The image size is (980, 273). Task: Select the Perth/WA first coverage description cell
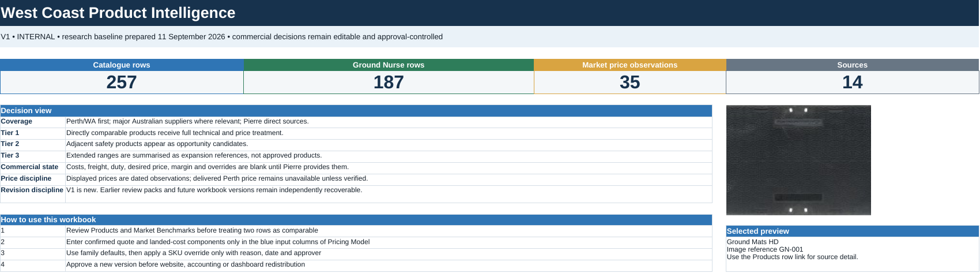click(x=389, y=122)
